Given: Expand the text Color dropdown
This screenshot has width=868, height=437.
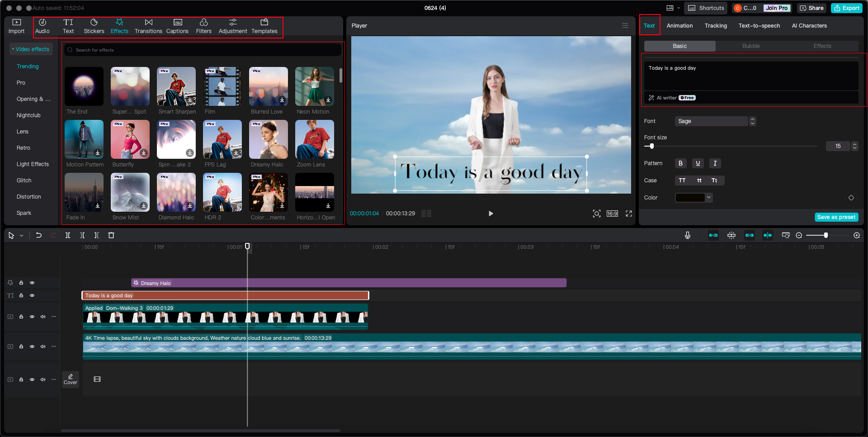Looking at the screenshot, I should (x=708, y=198).
